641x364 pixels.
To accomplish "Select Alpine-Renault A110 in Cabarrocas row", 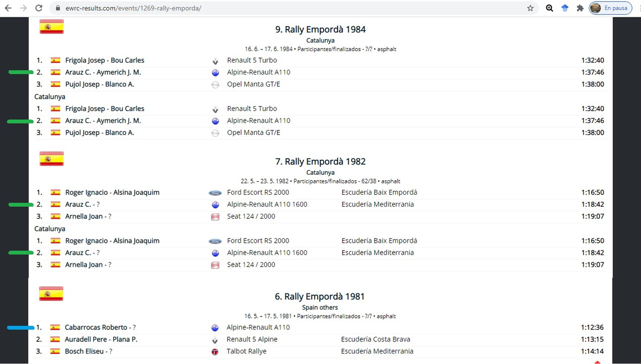I will (x=258, y=327).
